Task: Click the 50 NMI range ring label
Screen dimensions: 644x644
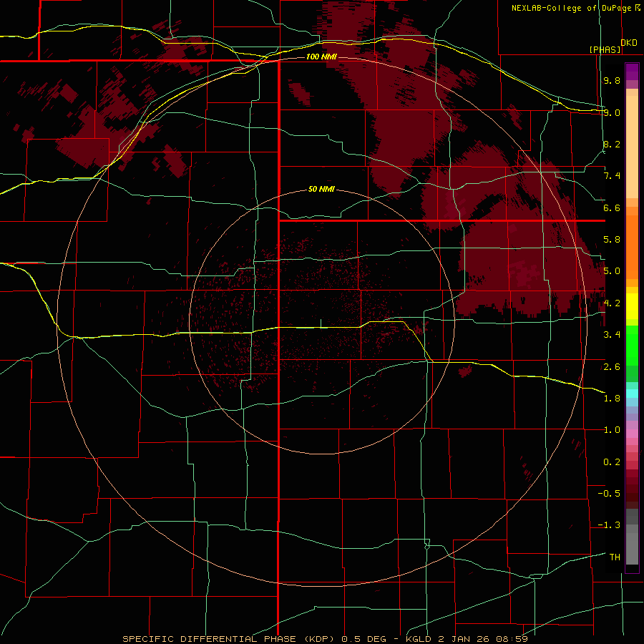Action: pyautogui.click(x=321, y=190)
